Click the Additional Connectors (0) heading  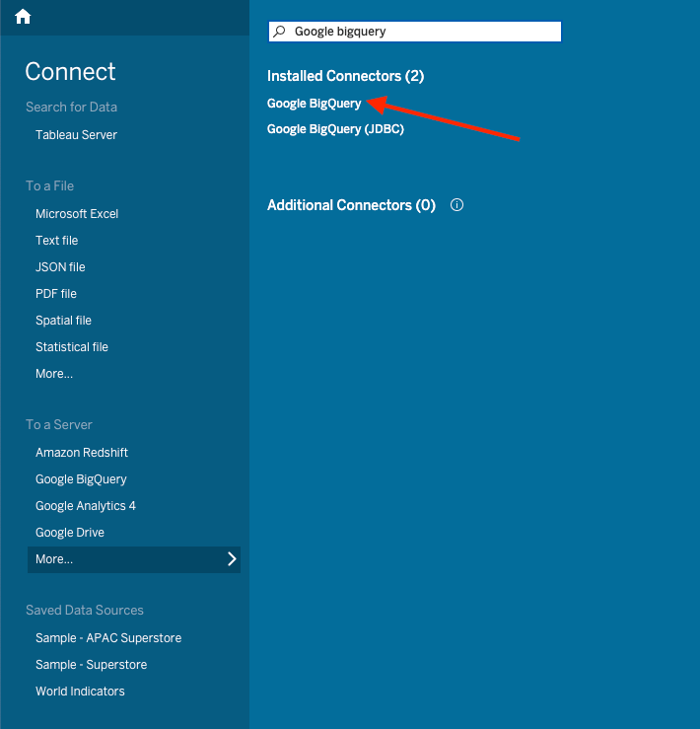351,205
